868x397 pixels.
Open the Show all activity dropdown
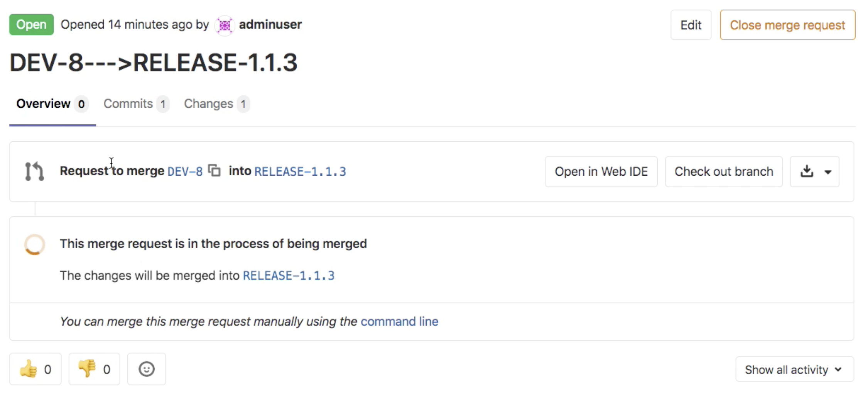tap(794, 370)
